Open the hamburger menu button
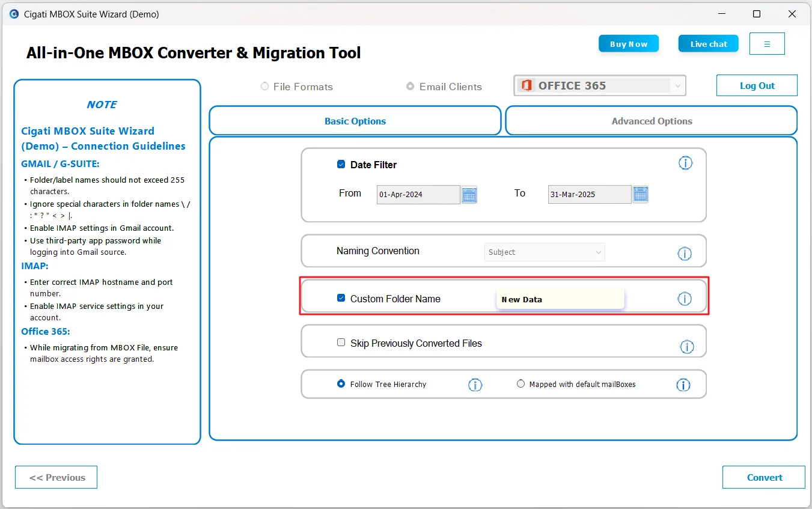Screen dimensions: 812x509 [x=767, y=44]
